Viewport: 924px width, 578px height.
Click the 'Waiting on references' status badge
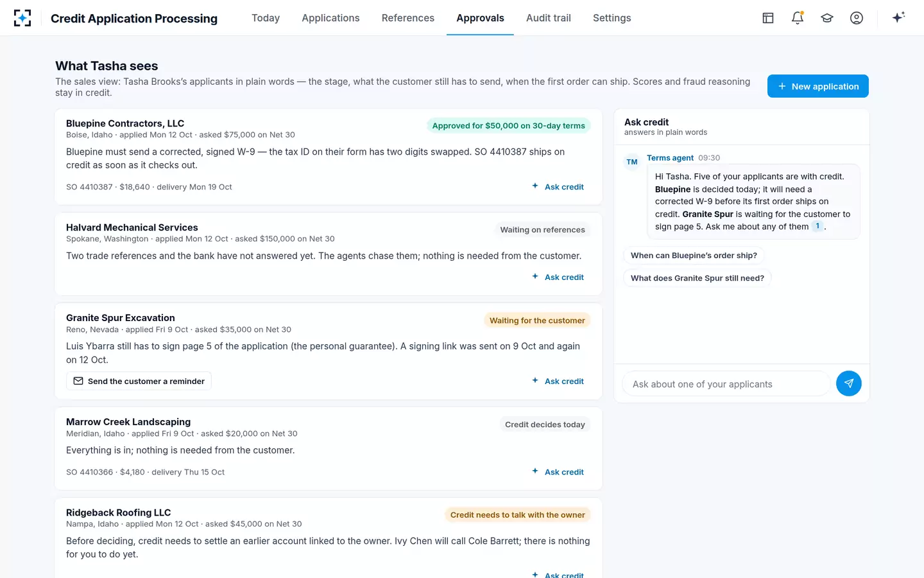[x=542, y=230]
